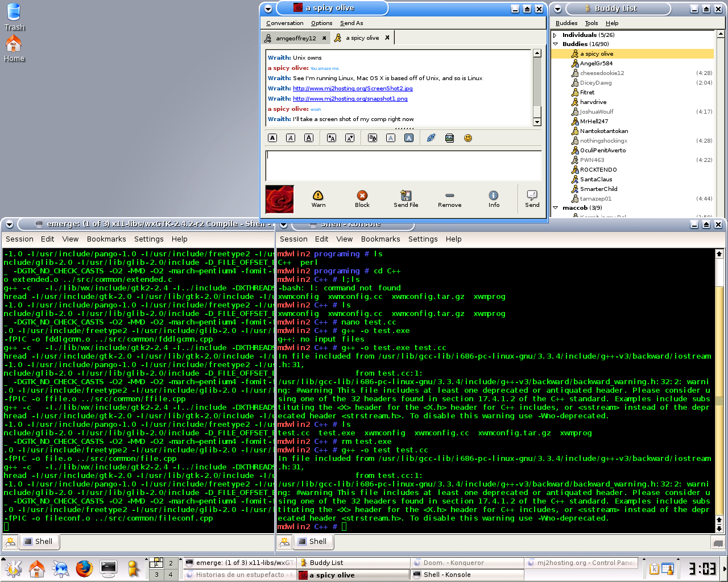Toggle italic text formatting
Screen dimensions: 728x582
coord(291,138)
